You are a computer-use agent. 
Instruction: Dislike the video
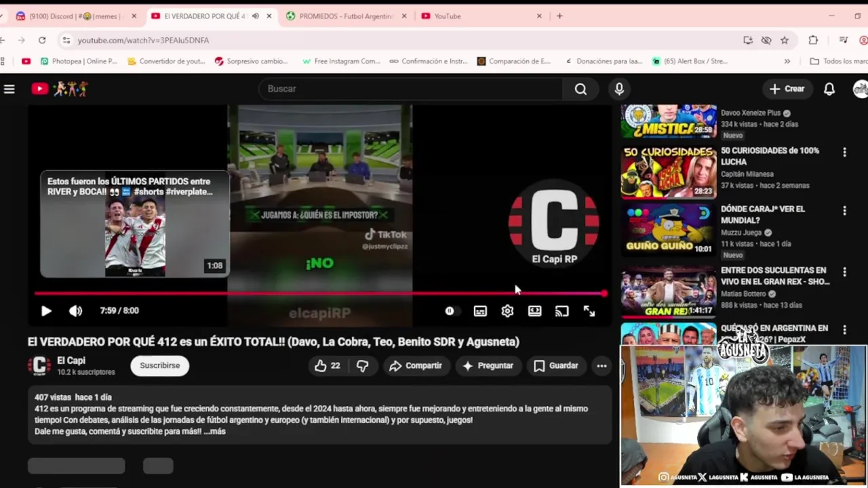tap(363, 366)
